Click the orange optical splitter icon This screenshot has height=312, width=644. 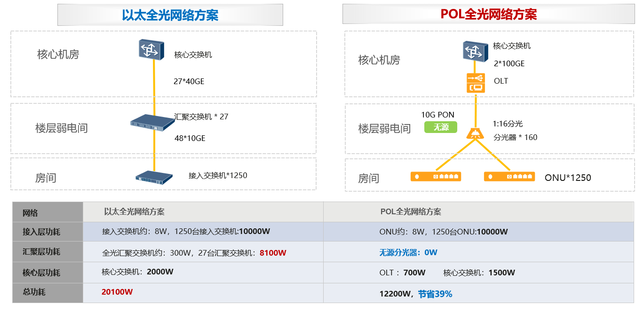475,133
